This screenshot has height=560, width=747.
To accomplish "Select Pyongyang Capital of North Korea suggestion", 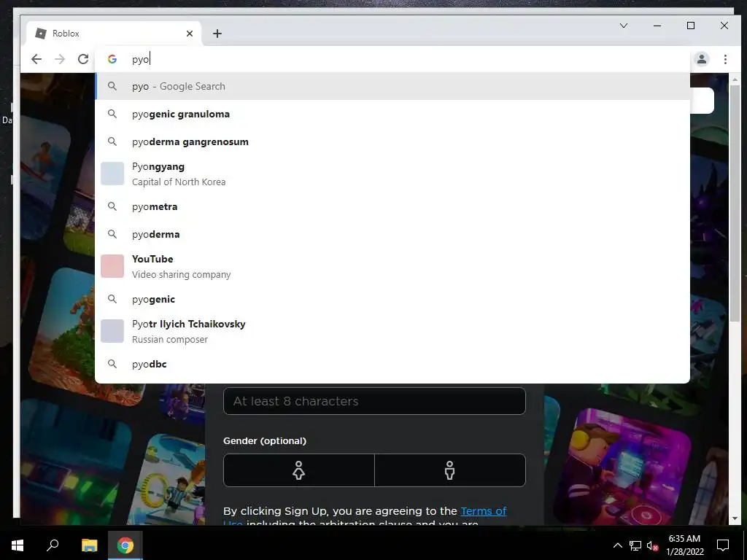I will pos(392,174).
